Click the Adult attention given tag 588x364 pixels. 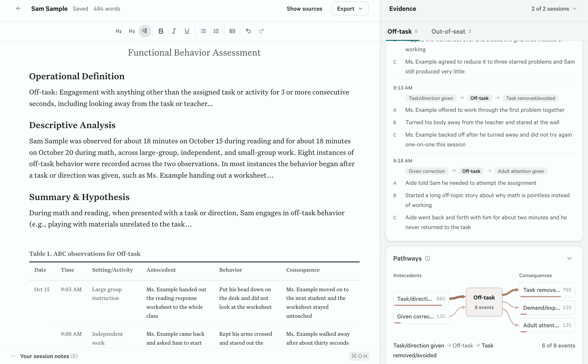point(521,171)
